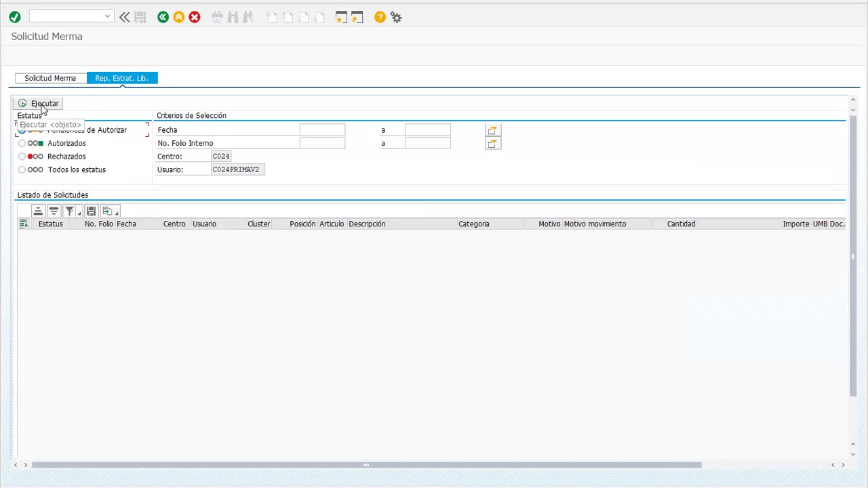Viewport: 868px width, 488px height.
Task: Click the Select All grid corner icon
Action: [24, 224]
